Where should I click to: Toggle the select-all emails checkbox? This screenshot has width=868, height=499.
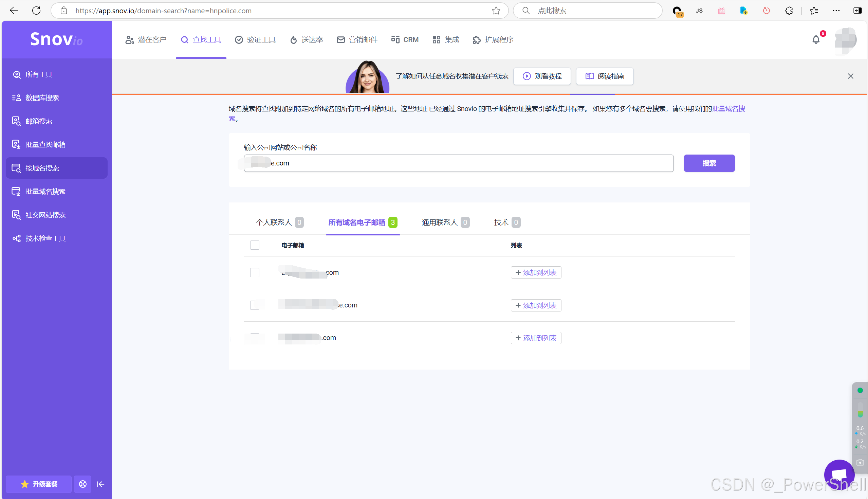tap(254, 245)
